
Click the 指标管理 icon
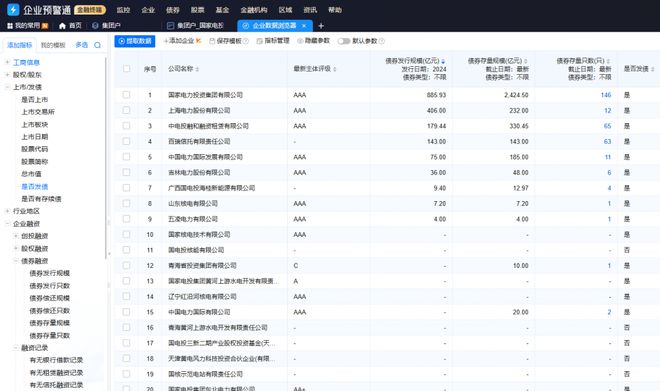tap(259, 41)
